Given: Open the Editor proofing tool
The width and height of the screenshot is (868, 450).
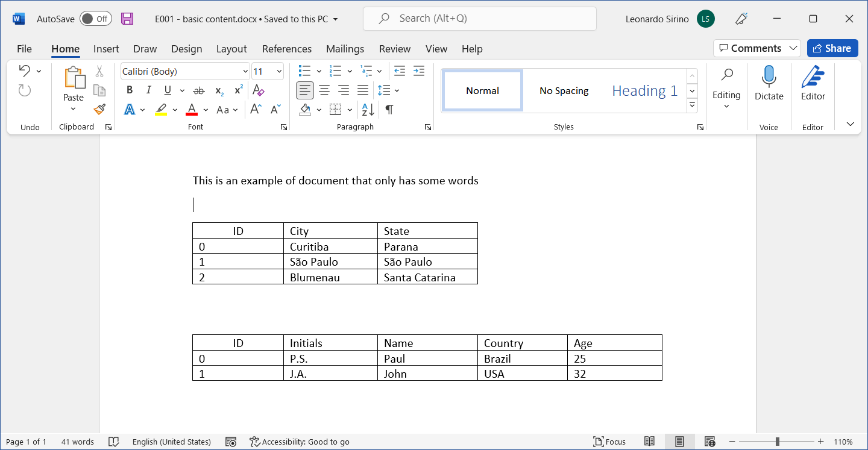Looking at the screenshot, I should 813,84.
